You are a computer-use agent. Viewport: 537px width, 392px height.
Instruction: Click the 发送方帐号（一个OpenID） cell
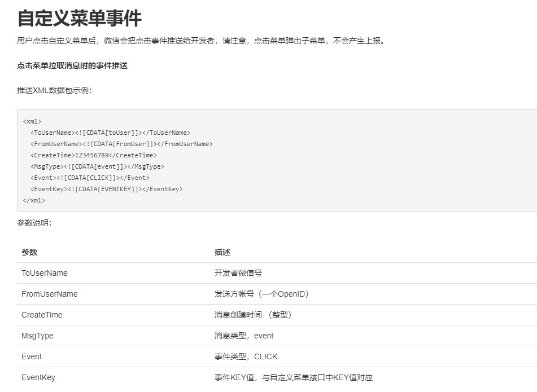click(262, 294)
